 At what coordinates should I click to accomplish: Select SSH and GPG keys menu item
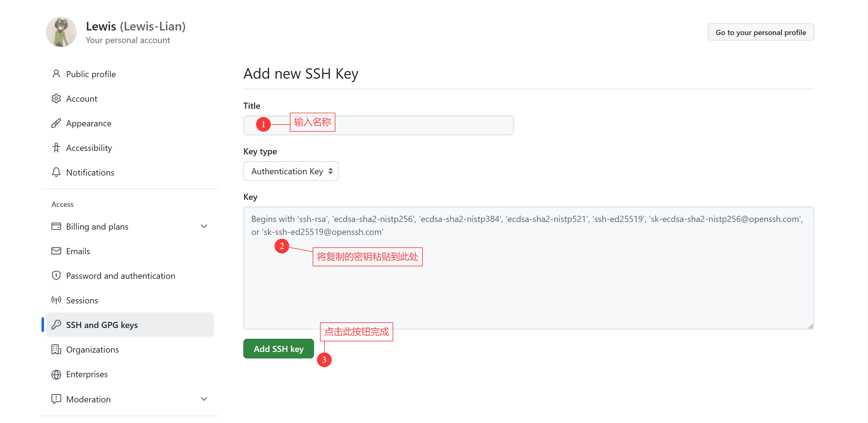130,325
